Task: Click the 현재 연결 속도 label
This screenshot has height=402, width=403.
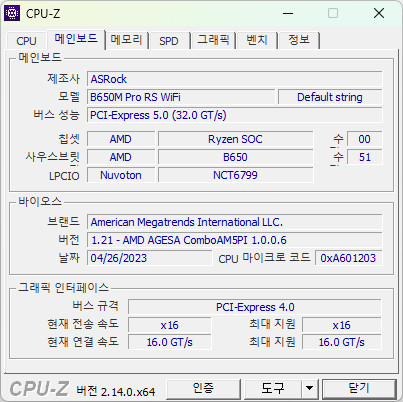Action: click(83, 342)
